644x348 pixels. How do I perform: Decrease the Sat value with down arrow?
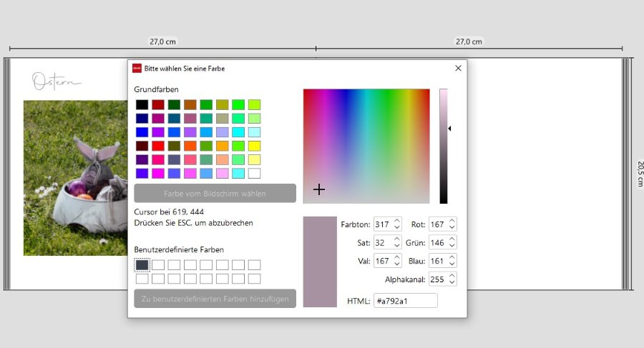pyautogui.click(x=397, y=246)
